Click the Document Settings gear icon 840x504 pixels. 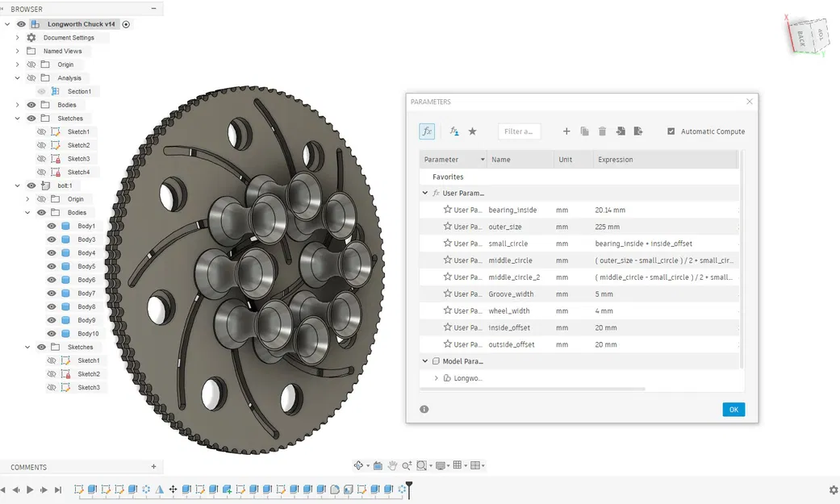pyautogui.click(x=31, y=37)
